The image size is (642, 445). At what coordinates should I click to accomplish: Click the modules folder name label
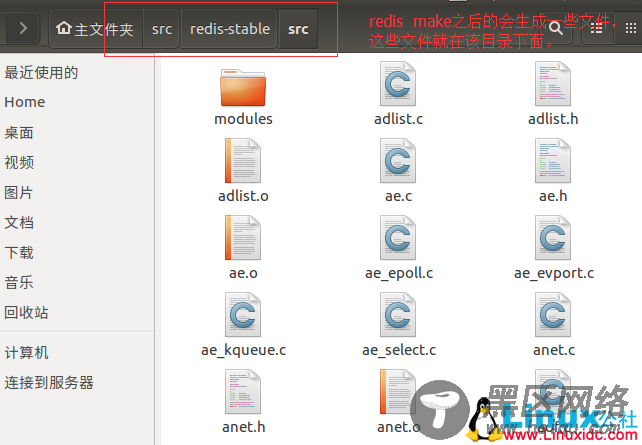click(243, 119)
